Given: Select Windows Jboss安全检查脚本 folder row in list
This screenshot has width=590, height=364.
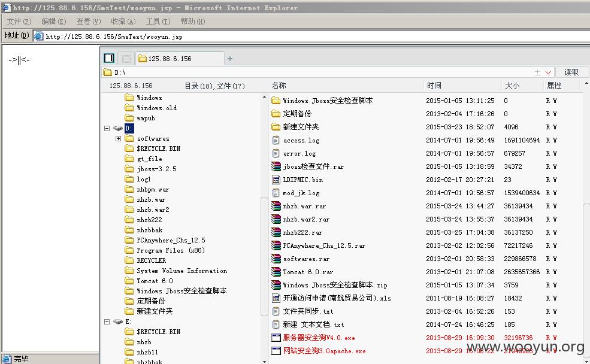Looking at the screenshot, I should (425, 101).
